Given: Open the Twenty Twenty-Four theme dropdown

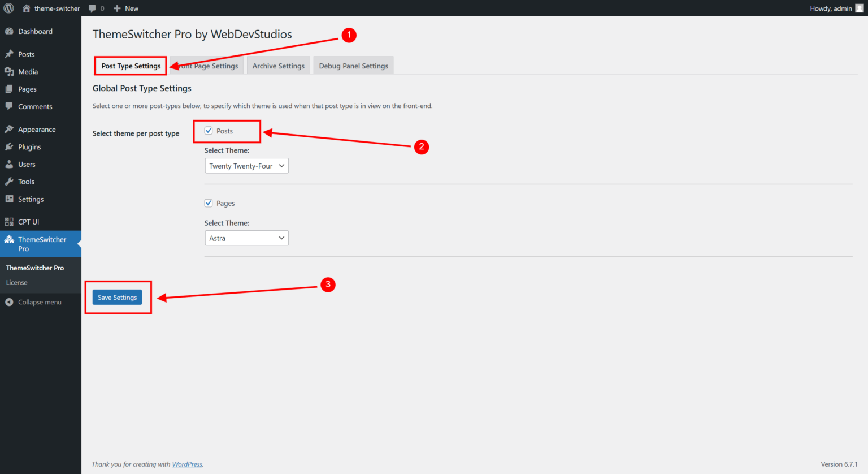Looking at the screenshot, I should pyautogui.click(x=246, y=166).
